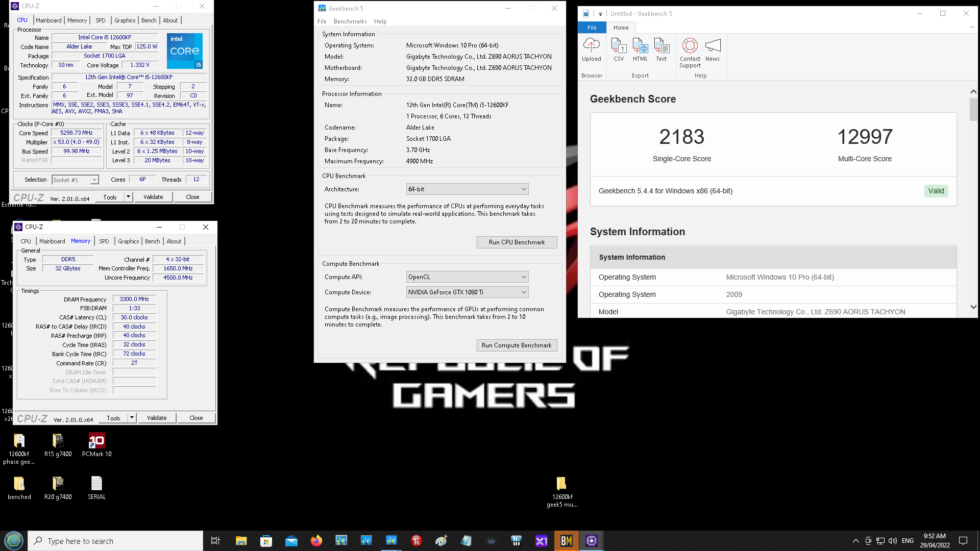Click Validate in top CPU-Z window
This screenshot has width=980, height=551.
153,197
